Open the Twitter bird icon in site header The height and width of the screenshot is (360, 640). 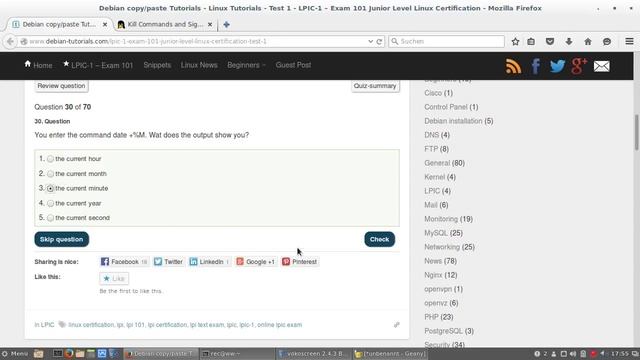click(x=557, y=66)
